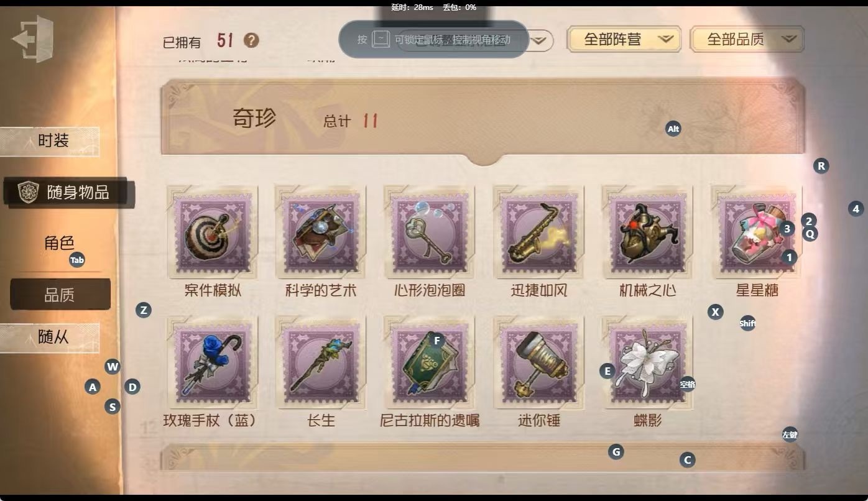The image size is (868, 501).
Task: Click the question mark help icon
Action: [251, 41]
